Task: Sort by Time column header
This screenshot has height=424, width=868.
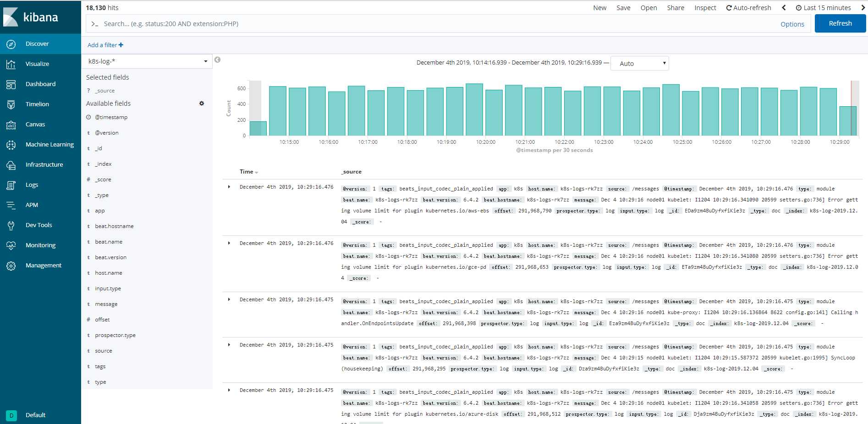Action: [249, 172]
